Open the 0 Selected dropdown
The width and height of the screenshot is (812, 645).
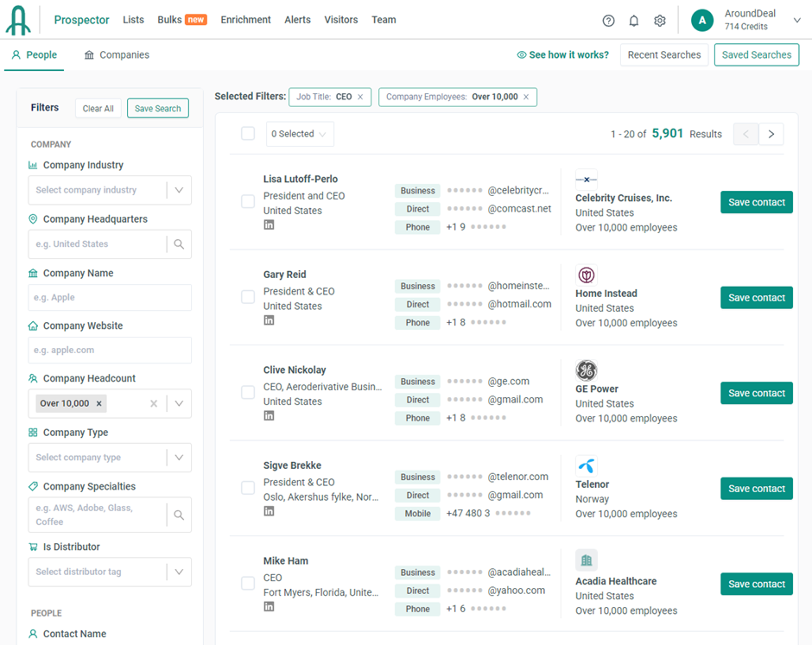[299, 134]
